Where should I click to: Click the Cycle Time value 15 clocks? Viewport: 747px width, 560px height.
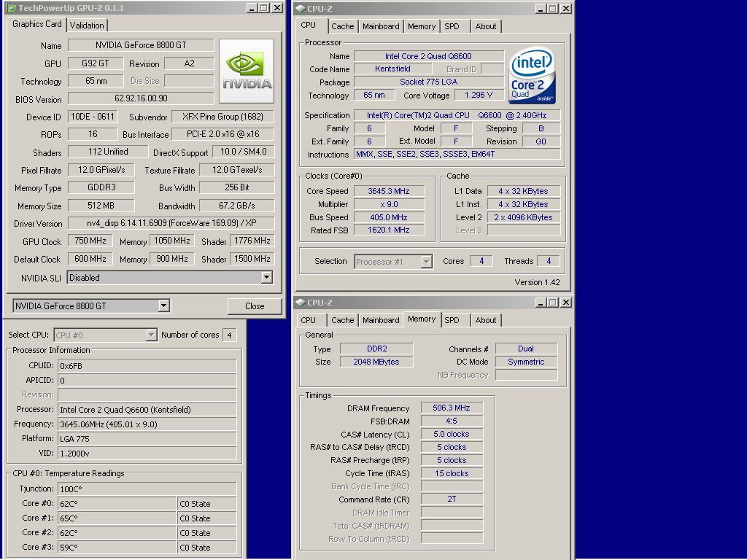[452, 473]
